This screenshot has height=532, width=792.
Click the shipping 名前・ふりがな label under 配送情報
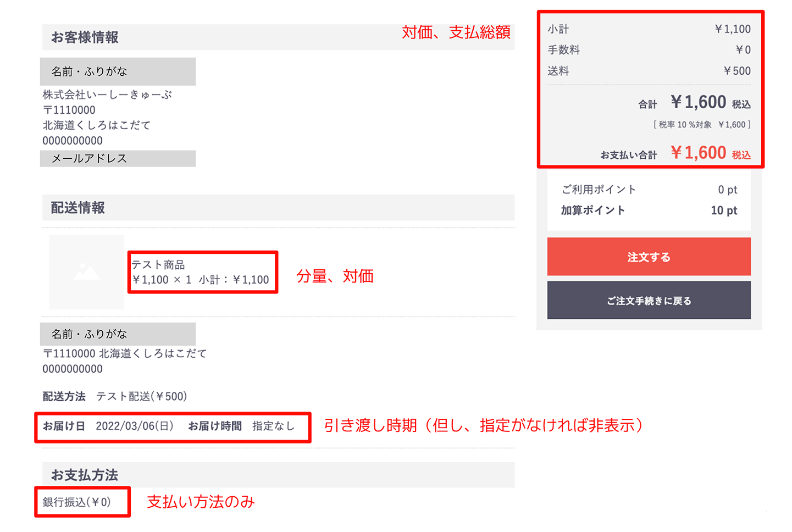pos(118,334)
